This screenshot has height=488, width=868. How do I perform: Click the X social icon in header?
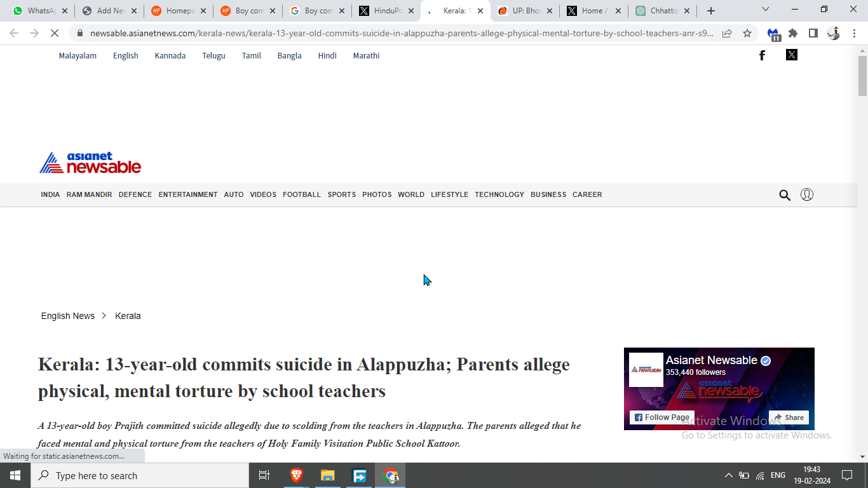point(791,55)
